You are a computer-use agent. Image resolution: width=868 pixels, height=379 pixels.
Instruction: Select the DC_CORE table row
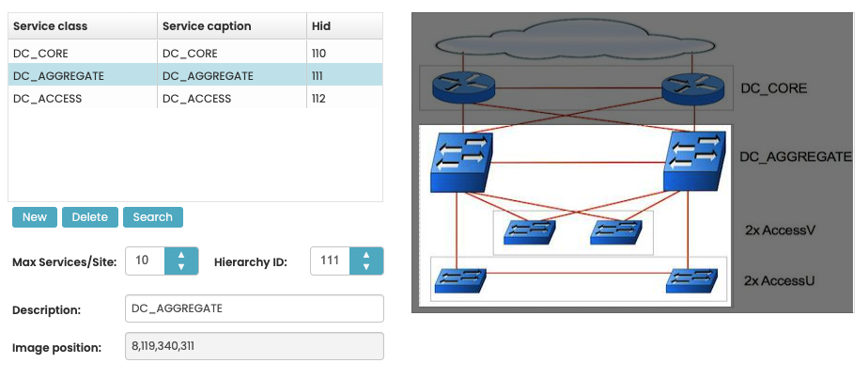(194, 53)
